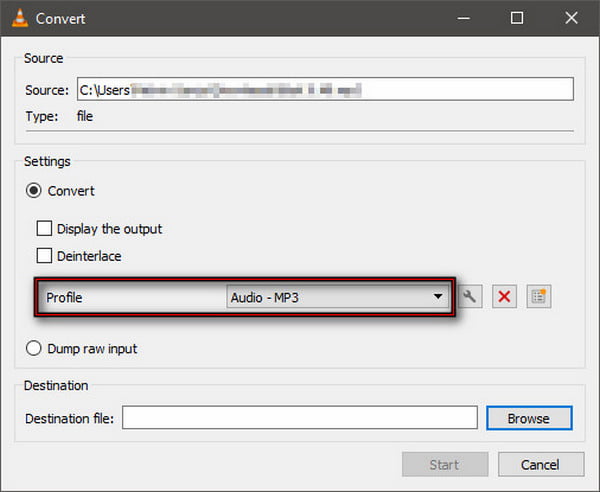Browse for a destination file
Image resolution: width=600 pixels, height=492 pixels.
529,418
